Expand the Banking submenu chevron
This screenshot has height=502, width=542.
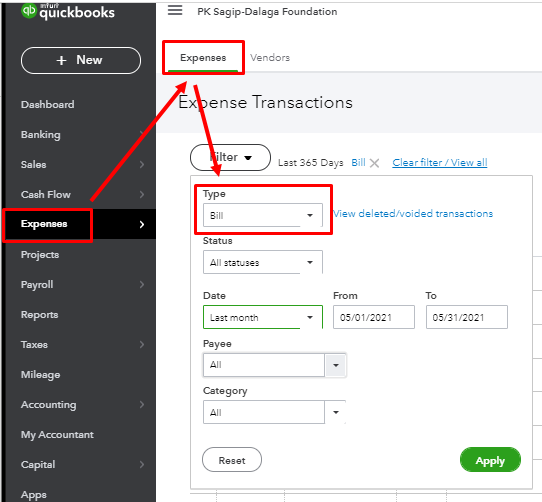point(142,134)
